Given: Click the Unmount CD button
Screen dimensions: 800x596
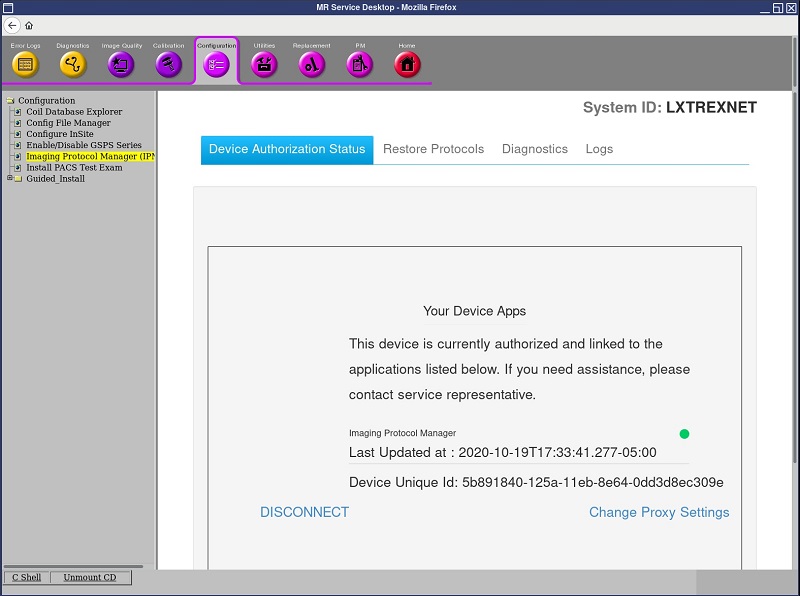Looking at the screenshot, I should pyautogui.click(x=90, y=577).
